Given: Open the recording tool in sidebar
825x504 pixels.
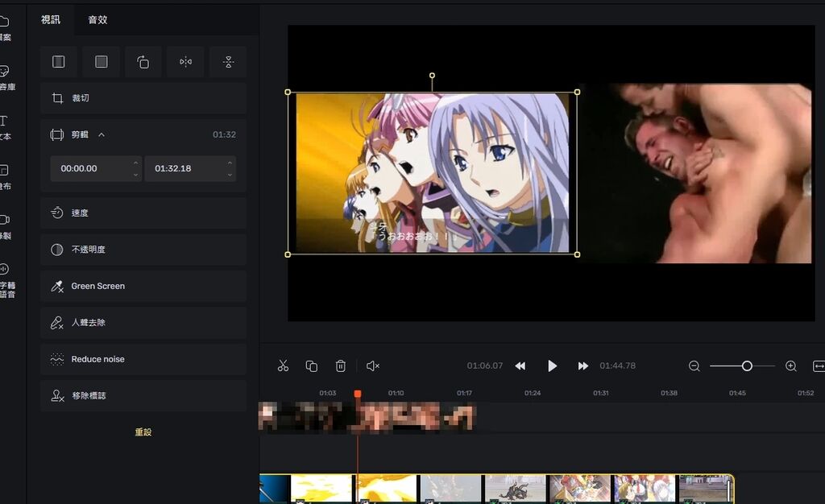Looking at the screenshot, I should [x=5, y=226].
